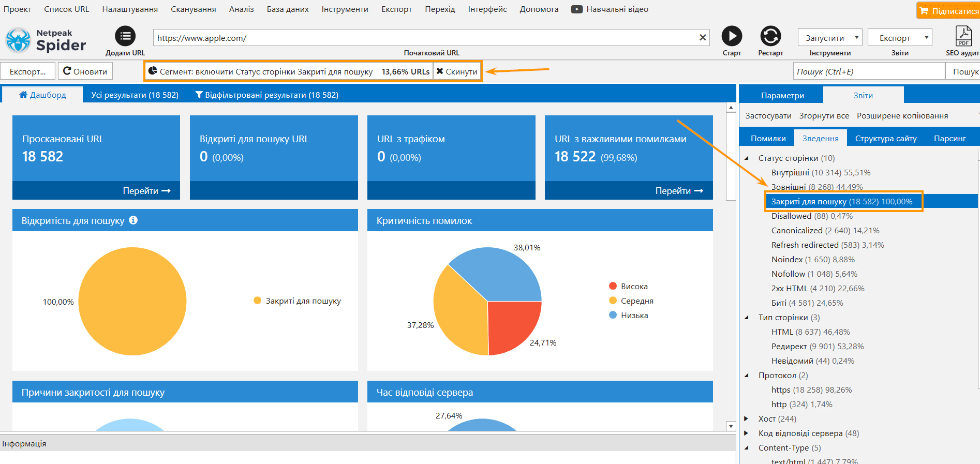Clear the starting URL with the X icon
The width and height of the screenshot is (980, 464).
(x=703, y=38)
